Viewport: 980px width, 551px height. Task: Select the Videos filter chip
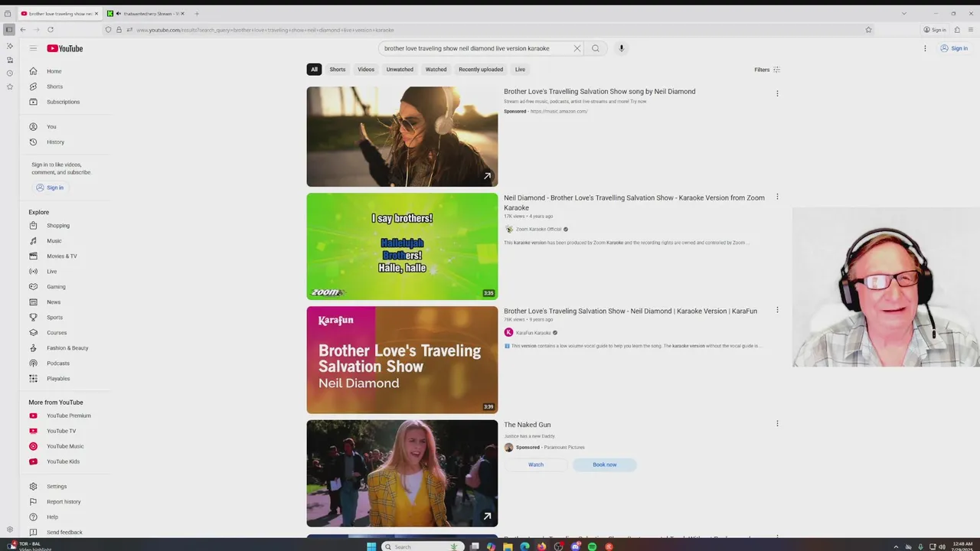click(366, 70)
